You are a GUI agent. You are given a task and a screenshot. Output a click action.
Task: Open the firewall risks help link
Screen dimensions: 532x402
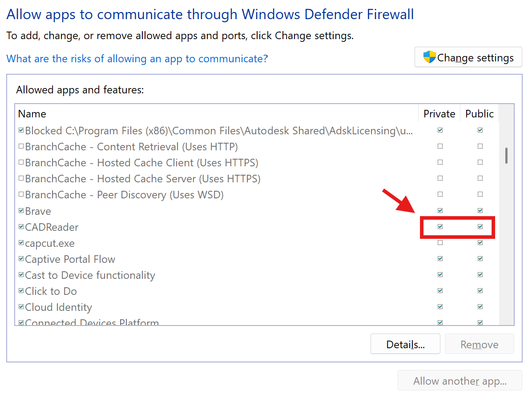[137, 59]
